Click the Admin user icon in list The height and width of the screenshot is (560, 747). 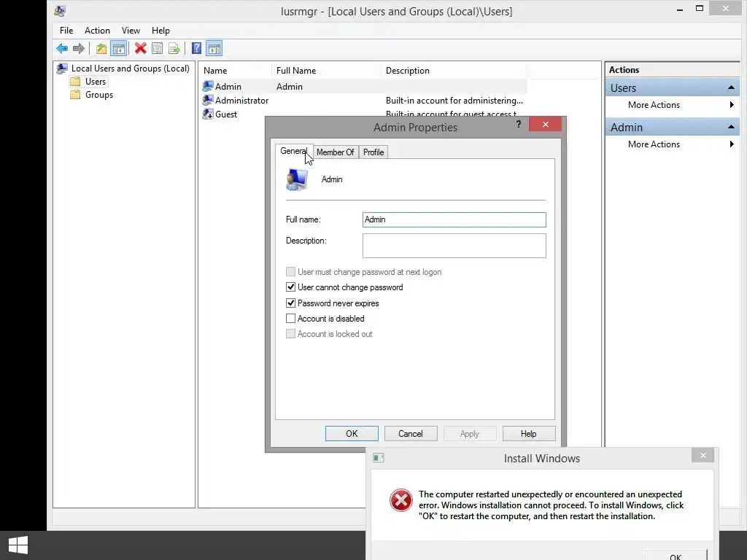tap(208, 86)
